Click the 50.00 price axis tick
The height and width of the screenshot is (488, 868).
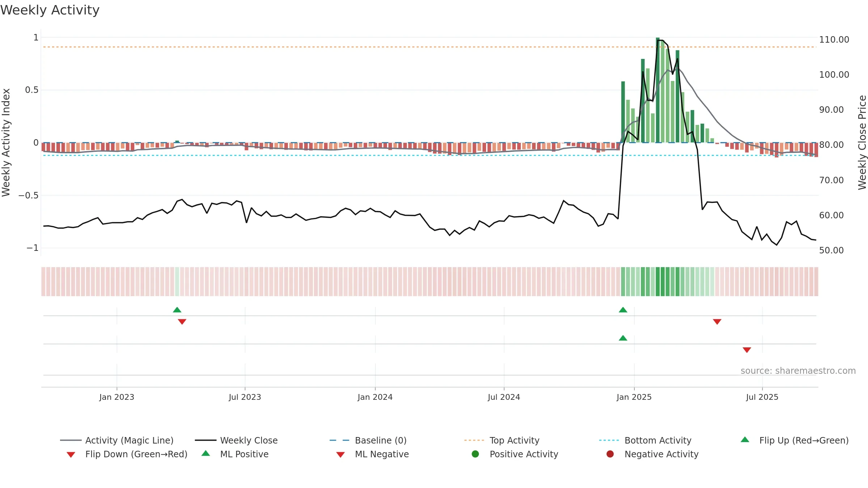click(x=831, y=250)
